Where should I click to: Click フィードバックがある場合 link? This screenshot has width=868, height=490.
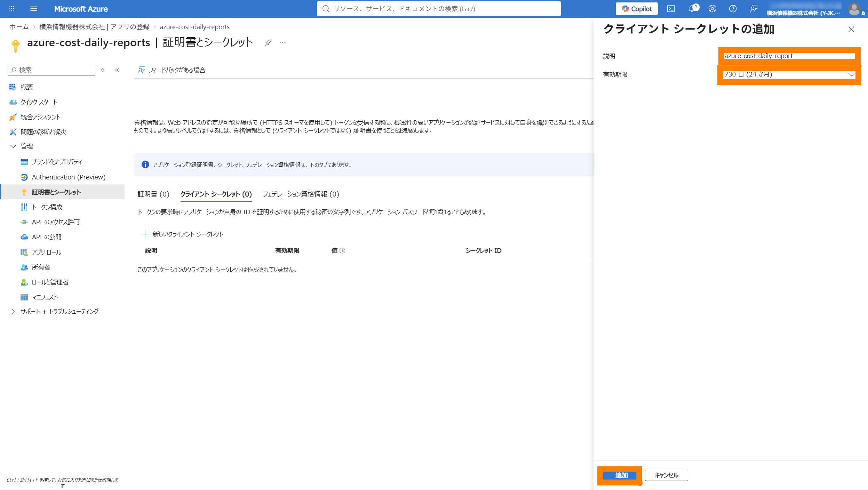click(172, 70)
